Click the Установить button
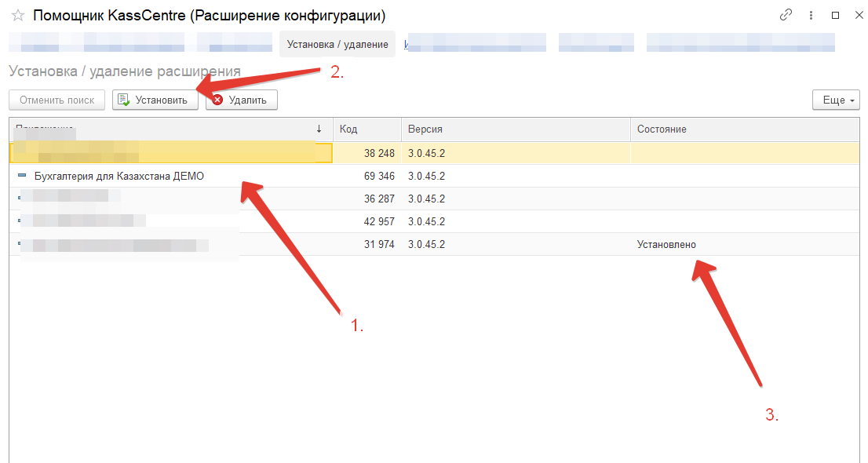 pyautogui.click(x=155, y=100)
